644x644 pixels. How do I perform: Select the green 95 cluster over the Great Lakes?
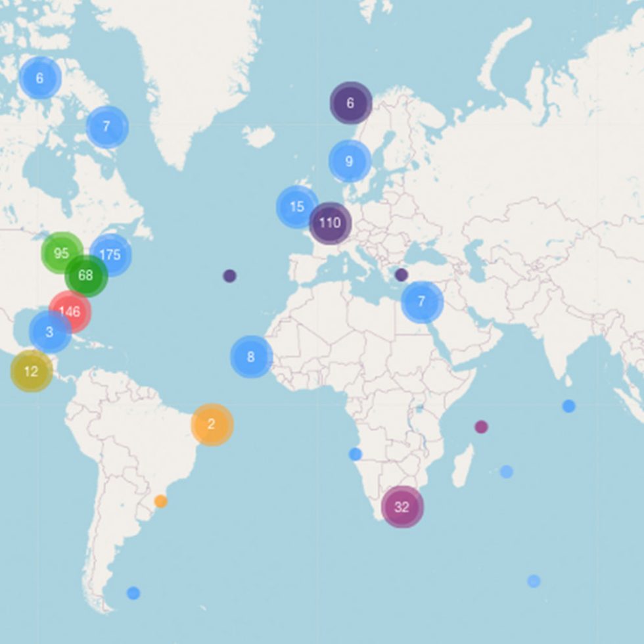pos(62,252)
